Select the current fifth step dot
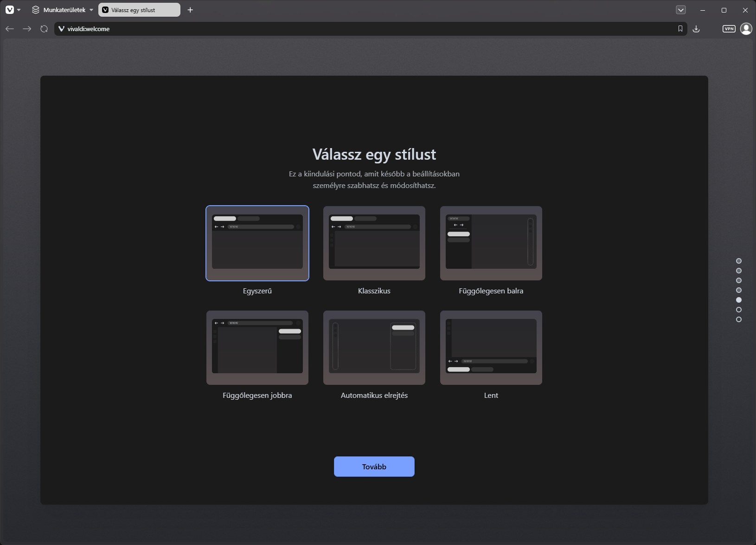 click(x=739, y=300)
